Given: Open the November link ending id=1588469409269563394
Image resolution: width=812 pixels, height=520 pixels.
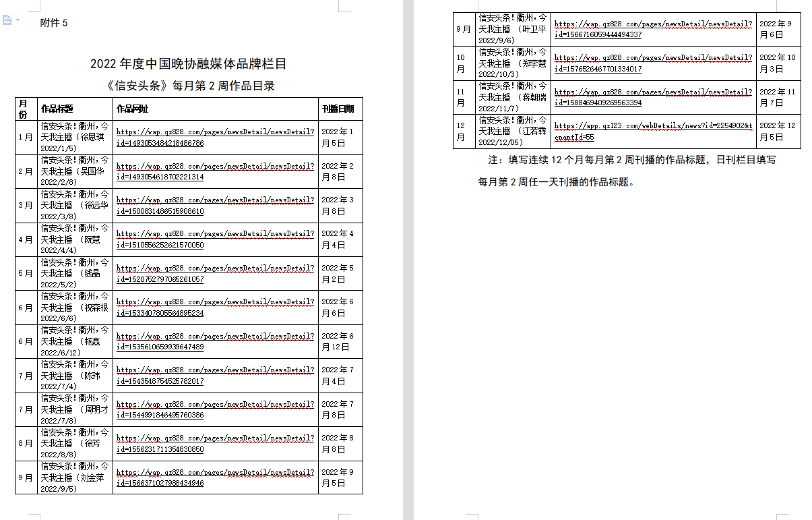Looking at the screenshot, I should tap(653, 97).
